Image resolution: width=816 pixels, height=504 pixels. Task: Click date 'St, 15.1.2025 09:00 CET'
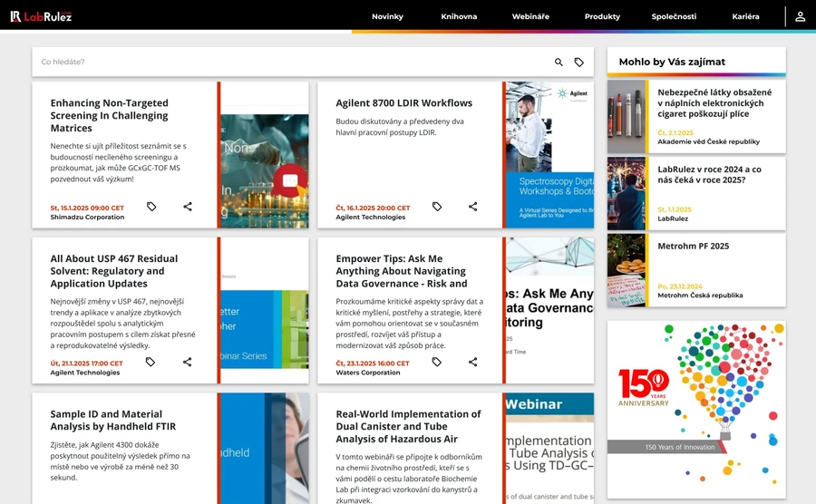pyautogui.click(x=87, y=208)
